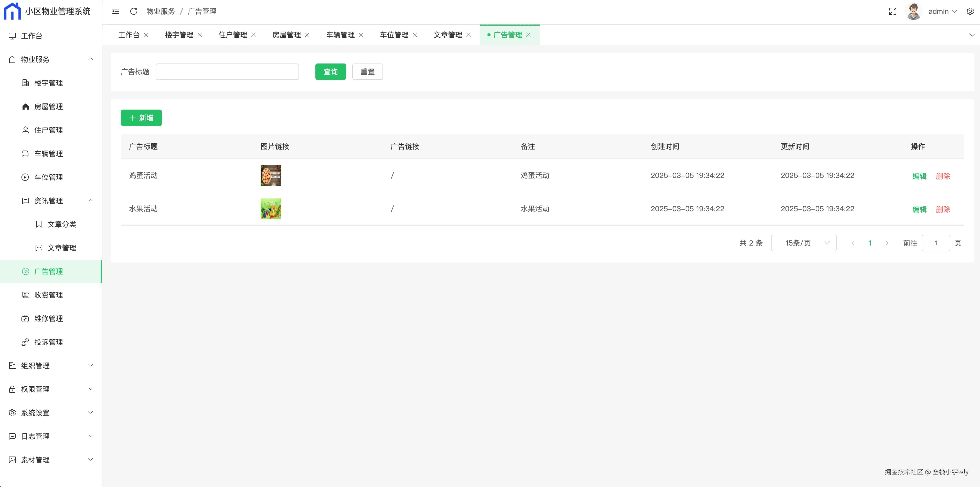Go to 车位管理 in the sidebar
The width and height of the screenshot is (980, 487).
(x=48, y=177)
